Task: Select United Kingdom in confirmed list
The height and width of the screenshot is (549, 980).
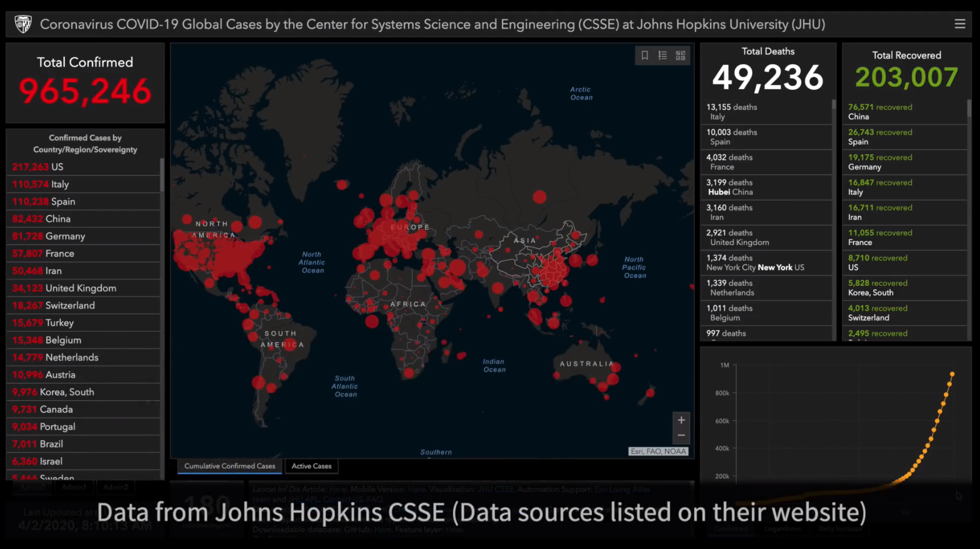Action: [x=83, y=288]
